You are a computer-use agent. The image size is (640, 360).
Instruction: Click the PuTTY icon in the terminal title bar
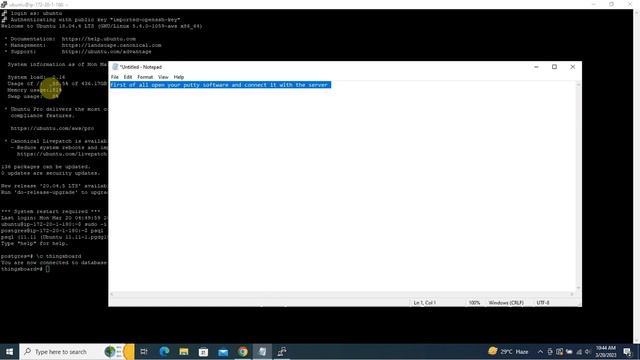pos(4,4)
